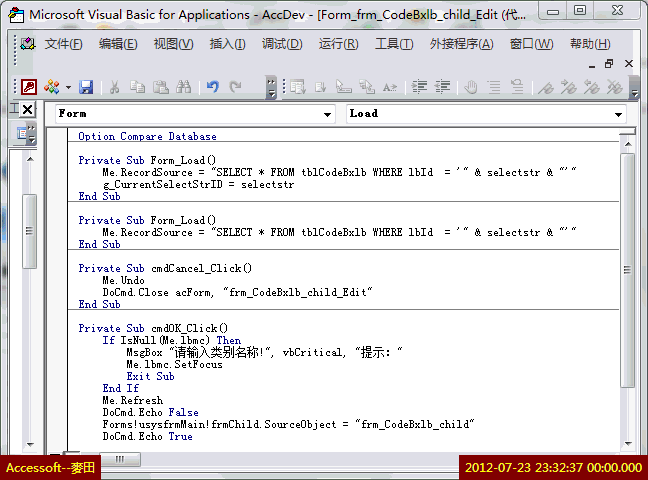Click the 'Me.Undo' code line
This screenshot has width=648, height=480.
pyautogui.click(x=123, y=280)
